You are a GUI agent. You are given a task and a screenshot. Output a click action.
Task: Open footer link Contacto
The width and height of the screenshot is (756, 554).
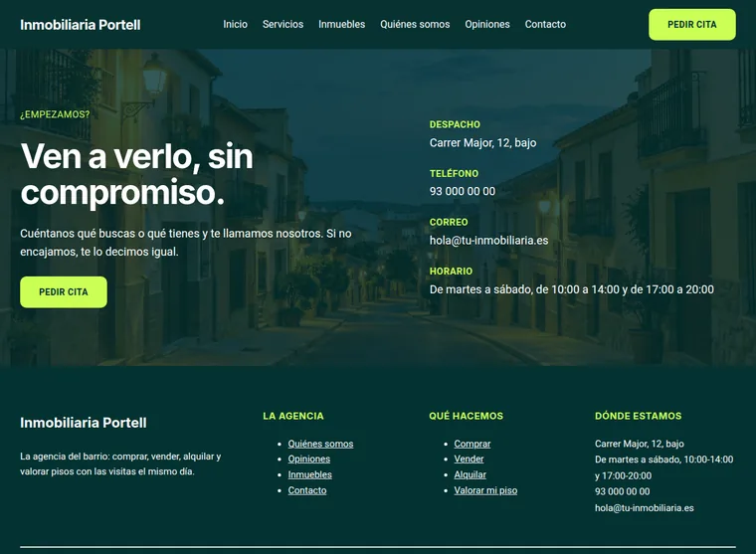tap(307, 490)
